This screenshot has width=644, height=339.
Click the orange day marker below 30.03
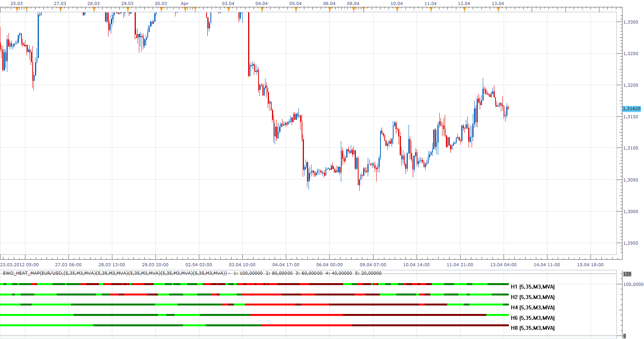(161, 10)
